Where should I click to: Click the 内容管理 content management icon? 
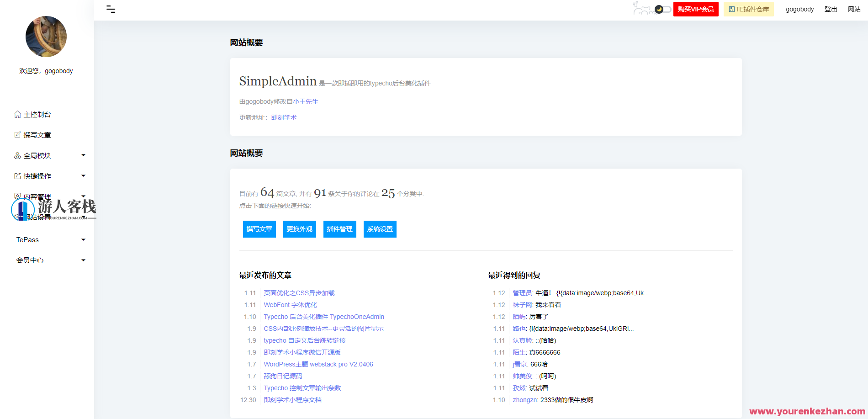point(17,196)
